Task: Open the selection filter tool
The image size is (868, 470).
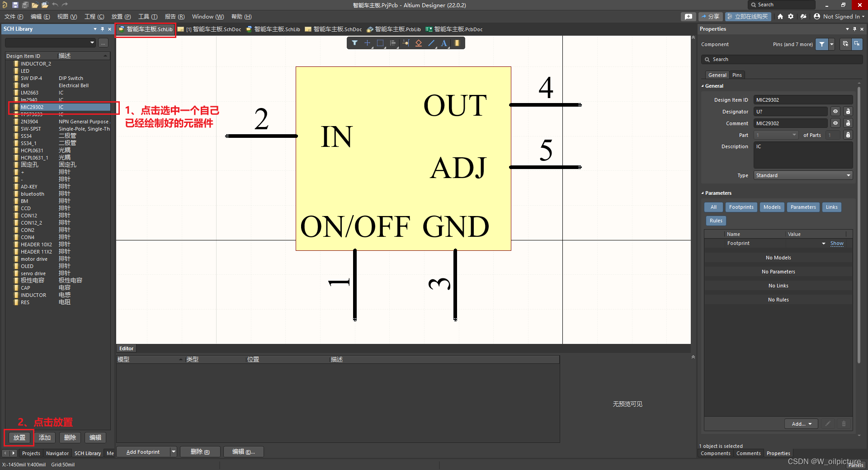Action: [355, 43]
